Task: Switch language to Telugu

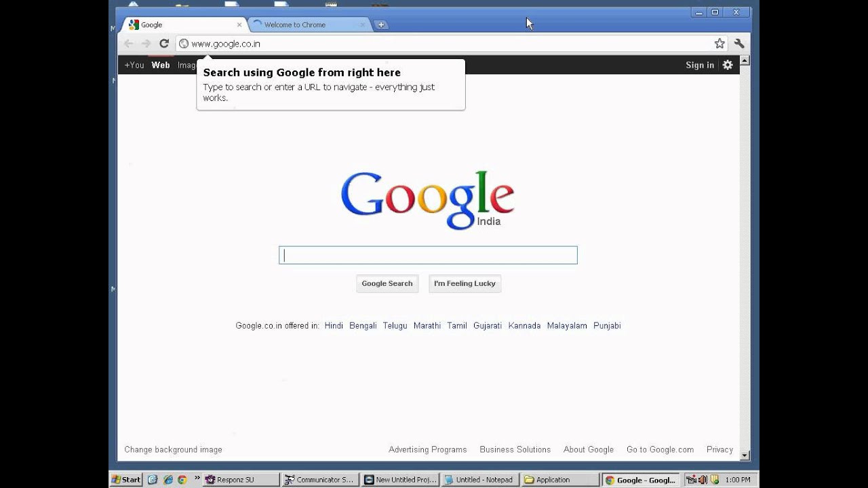Action: pos(395,326)
